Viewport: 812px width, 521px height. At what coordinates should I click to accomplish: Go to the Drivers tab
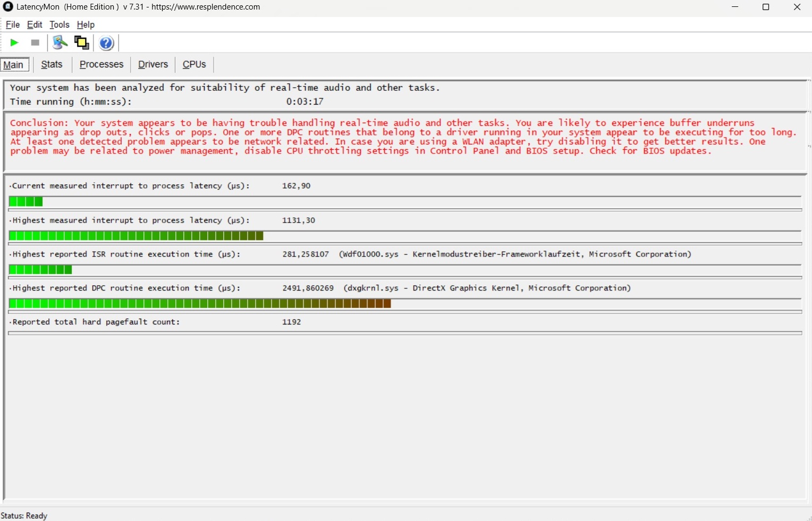click(x=153, y=64)
